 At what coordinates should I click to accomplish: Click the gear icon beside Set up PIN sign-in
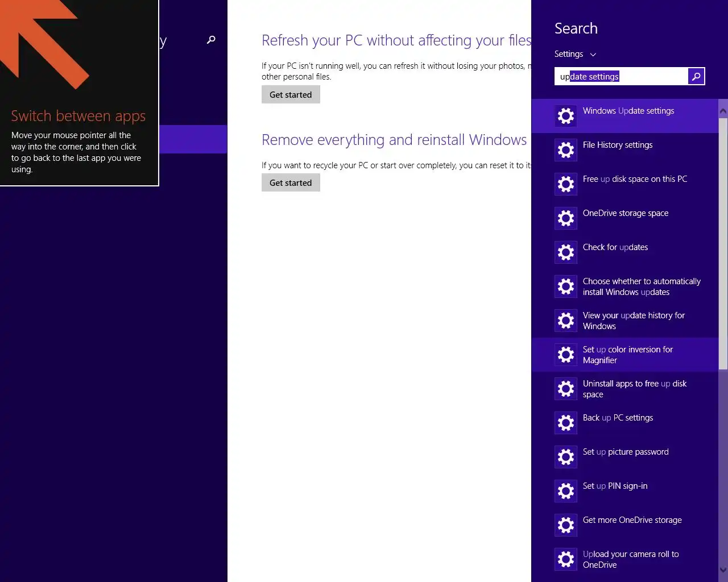[566, 491]
